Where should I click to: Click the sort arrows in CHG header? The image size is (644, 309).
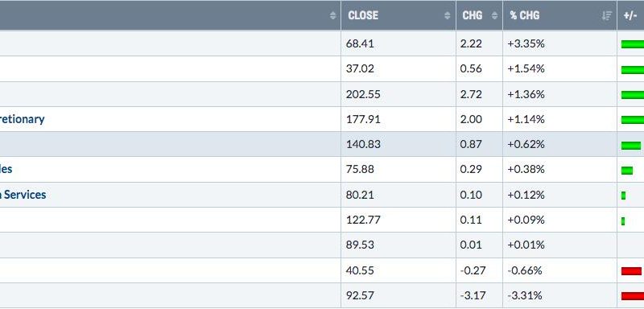coord(494,15)
